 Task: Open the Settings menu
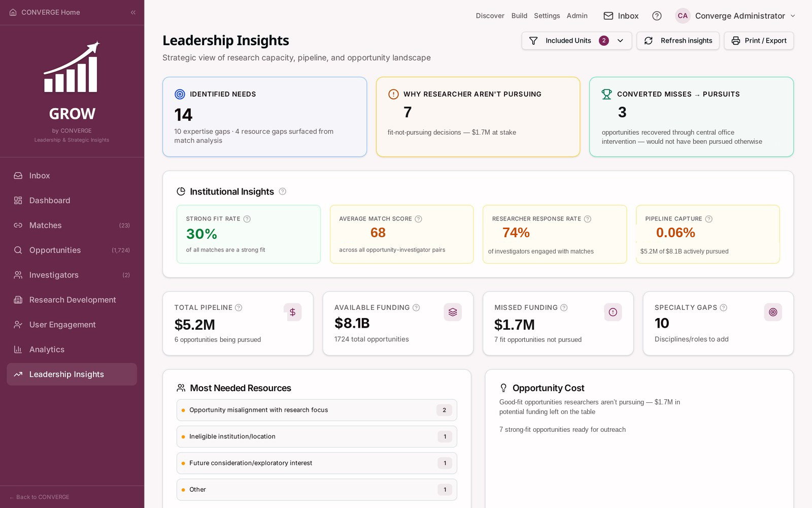pos(547,16)
